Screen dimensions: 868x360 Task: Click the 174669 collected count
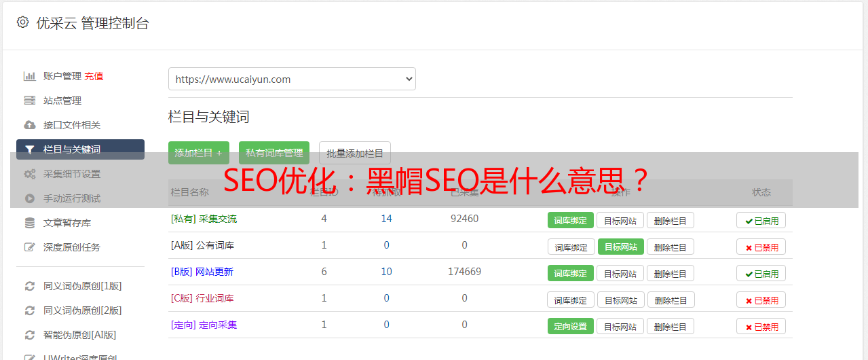coord(465,272)
